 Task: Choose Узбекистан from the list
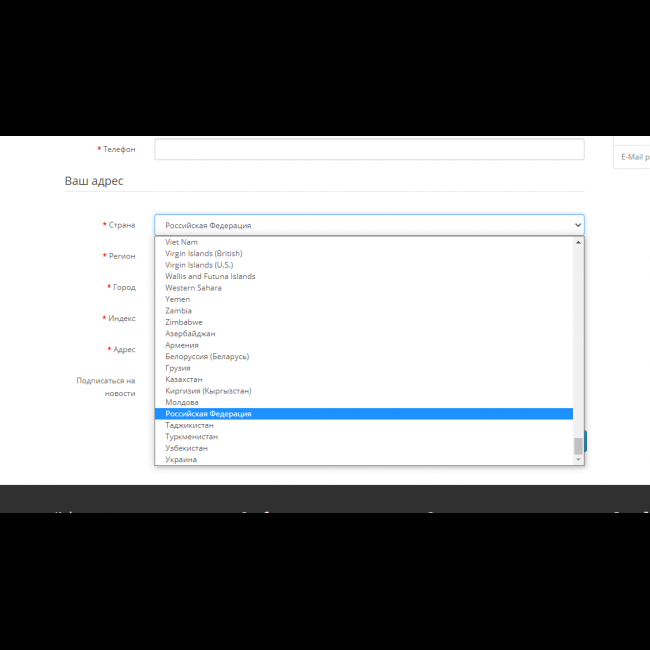pos(187,448)
